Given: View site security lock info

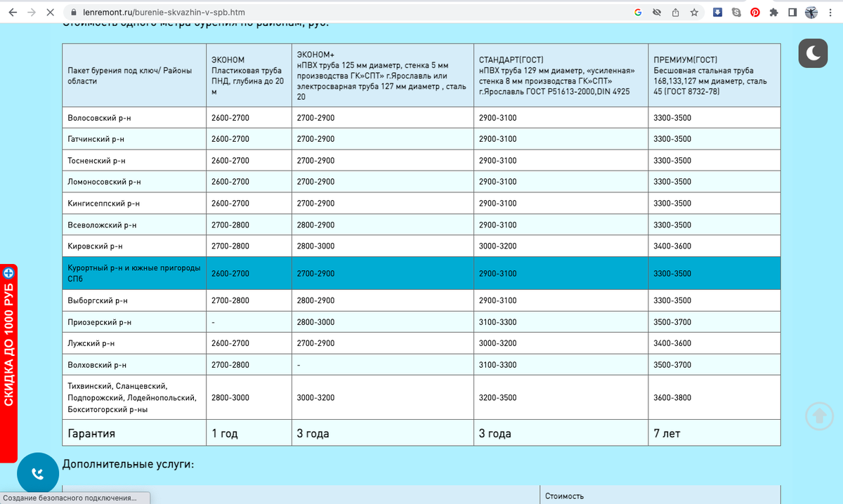Looking at the screenshot, I should tap(74, 13).
